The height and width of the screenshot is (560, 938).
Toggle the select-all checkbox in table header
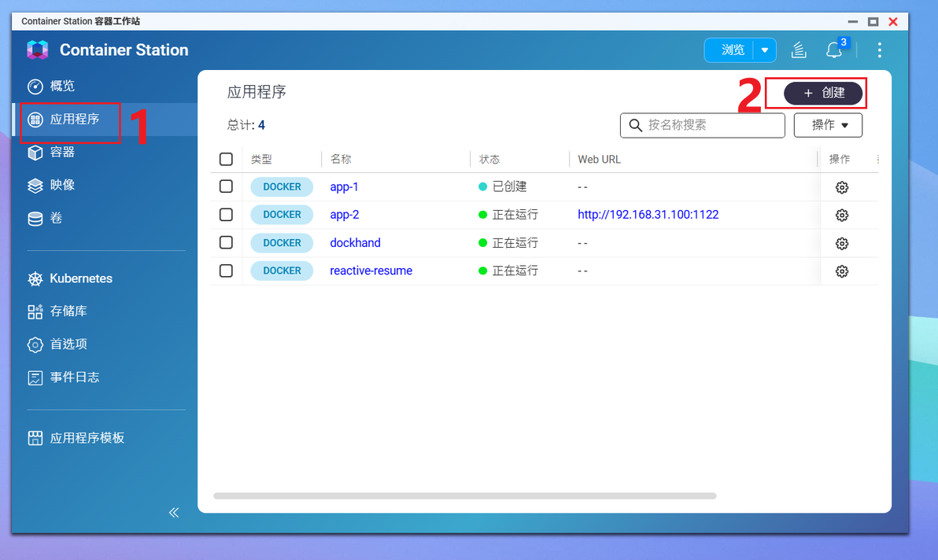[226, 160]
